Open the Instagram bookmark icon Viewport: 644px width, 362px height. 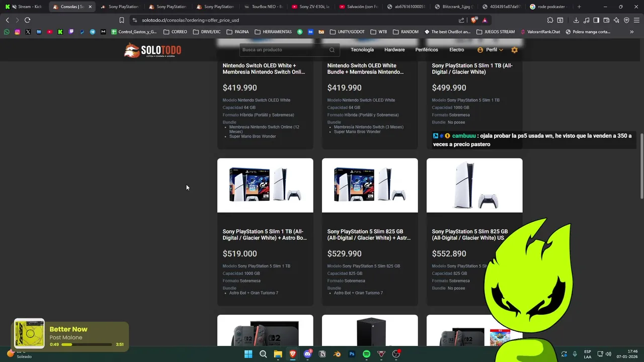pyautogui.click(x=17, y=32)
